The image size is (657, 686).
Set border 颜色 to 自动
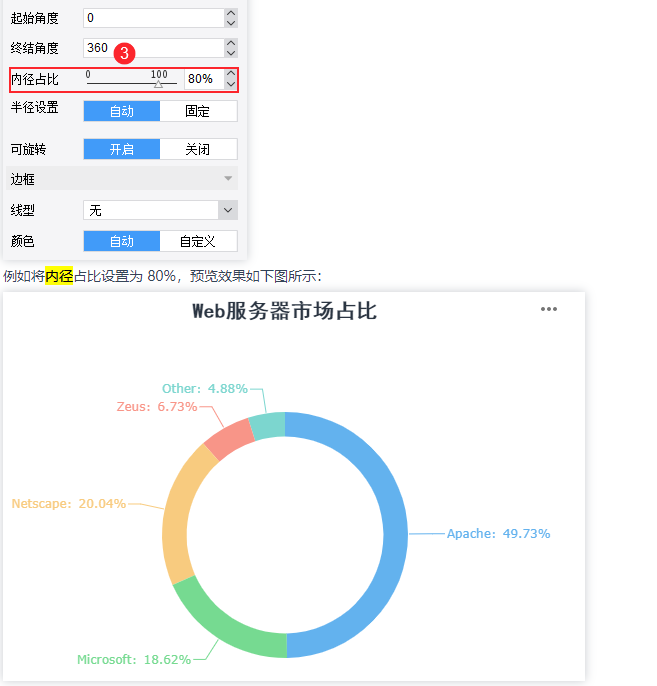[x=122, y=241]
